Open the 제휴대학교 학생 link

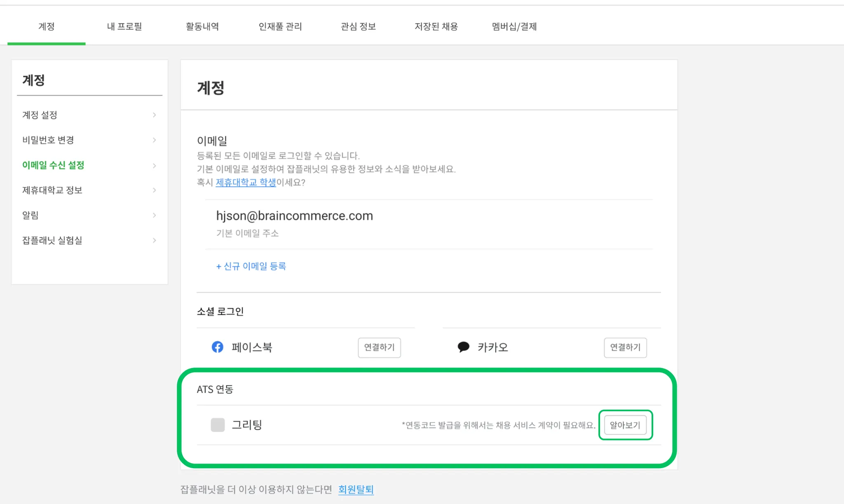tap(246, 182)
